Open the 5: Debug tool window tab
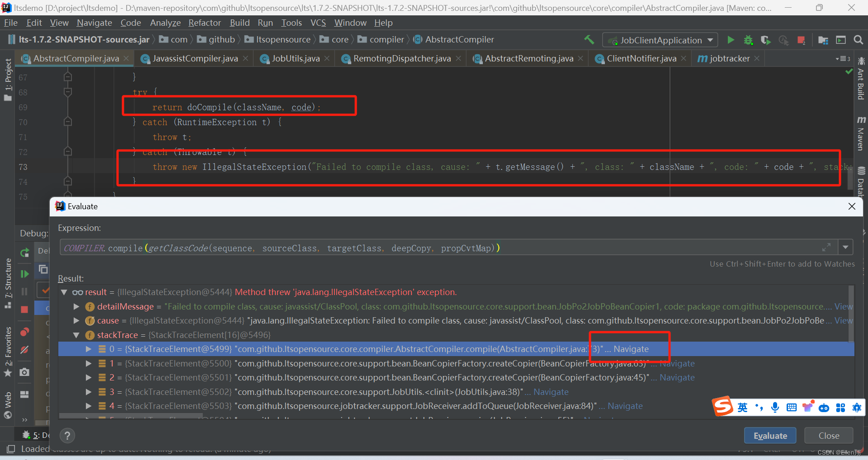 36,435
